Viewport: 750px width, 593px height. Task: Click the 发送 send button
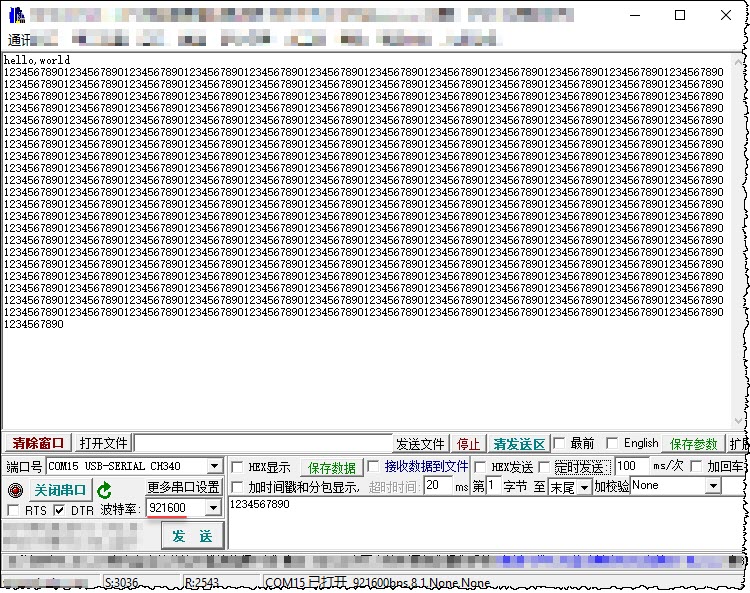pyautogui.click(x=192, y=536)
